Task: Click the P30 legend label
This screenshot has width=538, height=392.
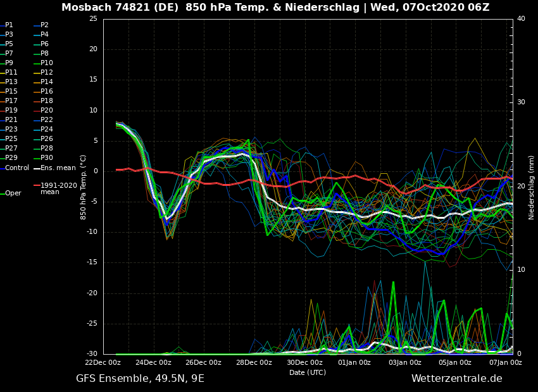Action: (x=46, y=158)
